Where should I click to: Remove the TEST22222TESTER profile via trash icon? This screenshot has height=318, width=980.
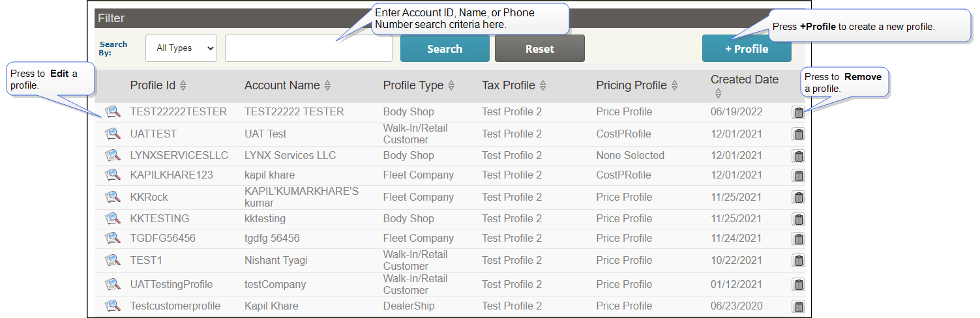798,113
